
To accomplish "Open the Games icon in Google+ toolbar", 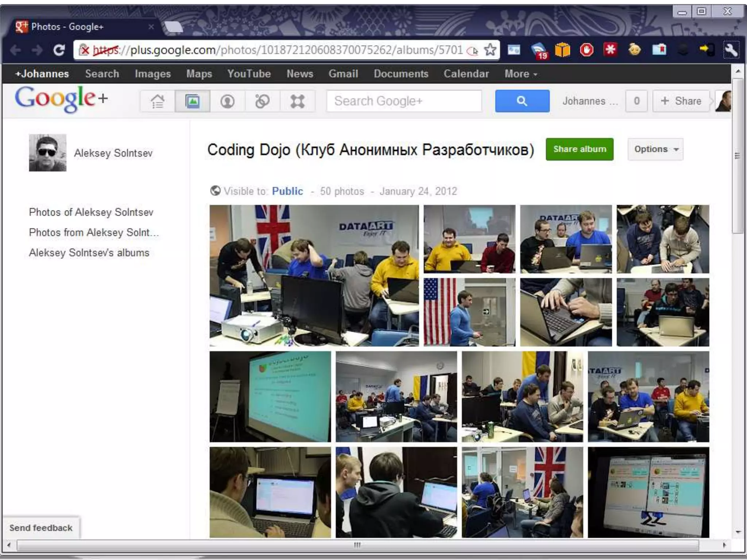I will tap(297, 101).
